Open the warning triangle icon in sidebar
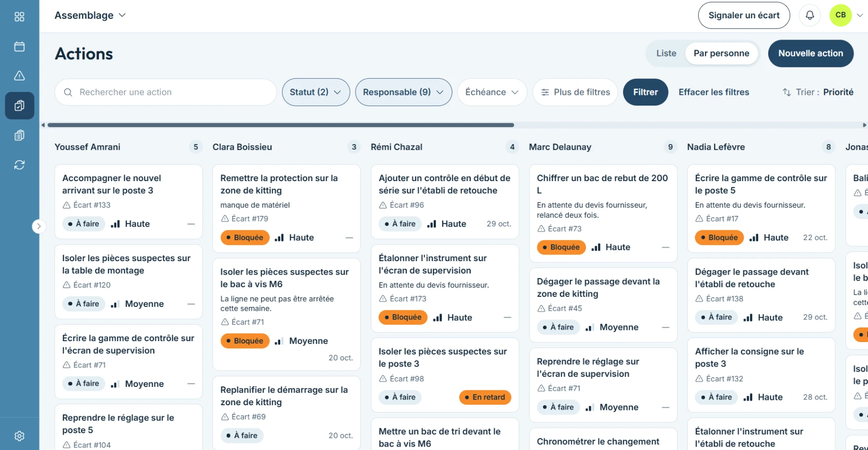The width and height of the screenshot is (868, 450). 19,76
